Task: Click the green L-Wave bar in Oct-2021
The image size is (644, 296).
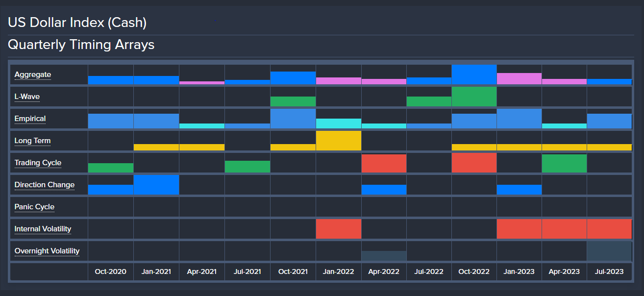Action: pos(293,101)
